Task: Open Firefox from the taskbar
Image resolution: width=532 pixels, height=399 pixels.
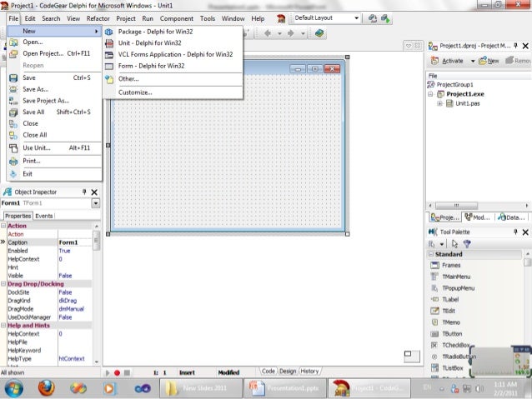Action: [47, 388]
